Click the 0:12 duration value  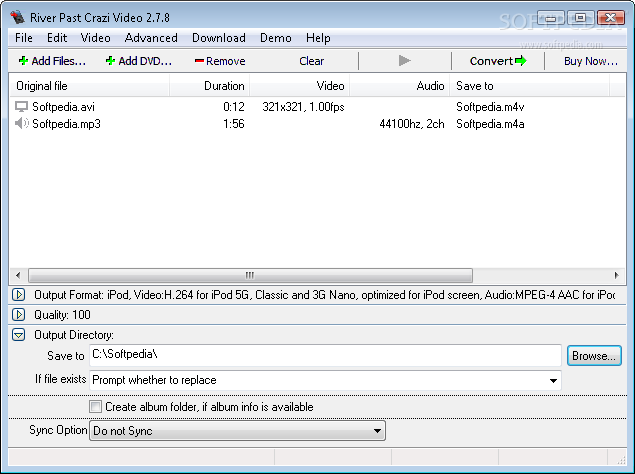(x=234, y=107)
